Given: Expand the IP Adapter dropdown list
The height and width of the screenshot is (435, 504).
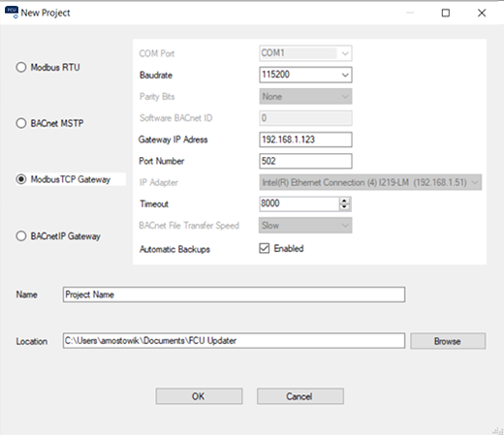Looking at the screenshot, I should 370,182.
